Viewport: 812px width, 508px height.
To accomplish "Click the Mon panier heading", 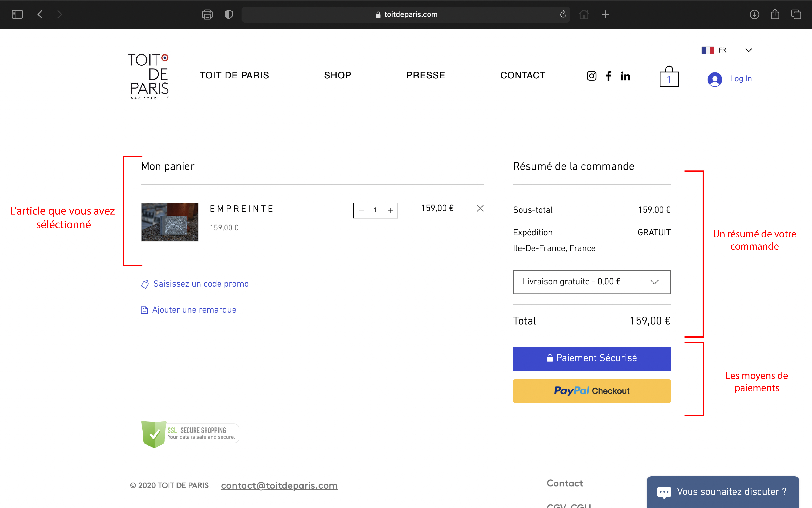I will [x=168, y=166].
